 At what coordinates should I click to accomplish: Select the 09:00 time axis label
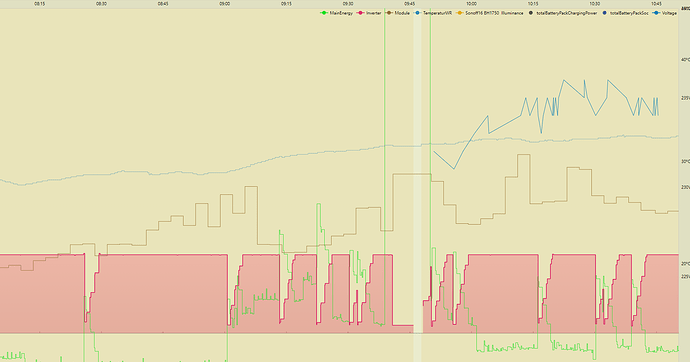click(224, 4)
